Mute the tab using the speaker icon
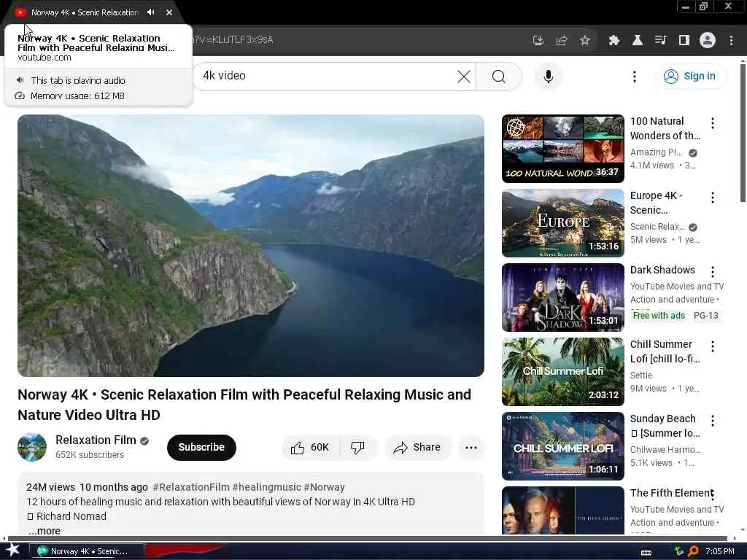747x560 pixels. (x=151, y=12)
